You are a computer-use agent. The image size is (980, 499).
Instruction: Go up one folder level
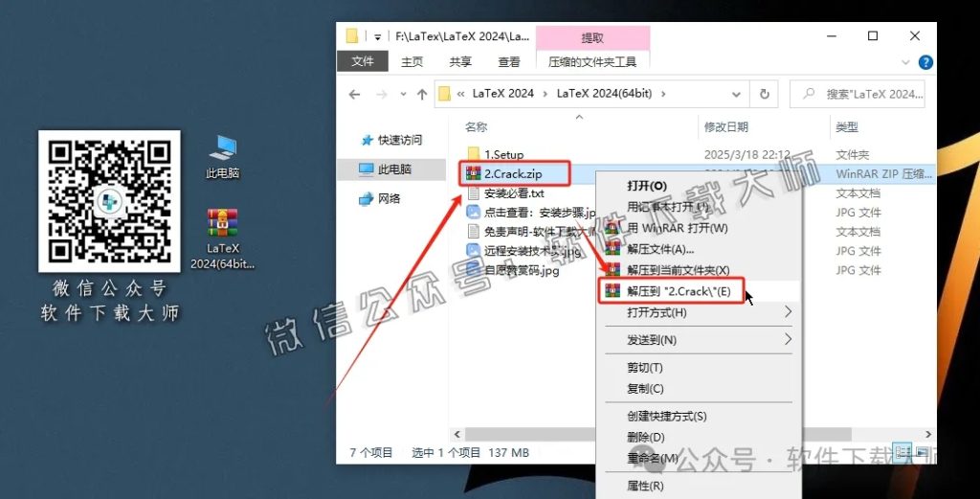[x=422, y=94]
